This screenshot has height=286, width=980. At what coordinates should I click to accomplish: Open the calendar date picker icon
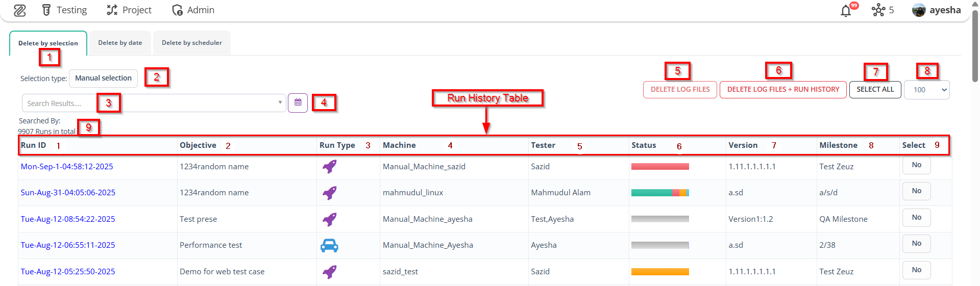click(x=298, y=103)
